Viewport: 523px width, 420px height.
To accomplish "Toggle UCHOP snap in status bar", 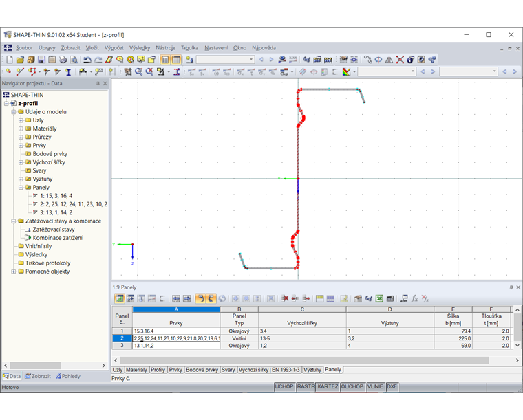I will tap(284, 386).
